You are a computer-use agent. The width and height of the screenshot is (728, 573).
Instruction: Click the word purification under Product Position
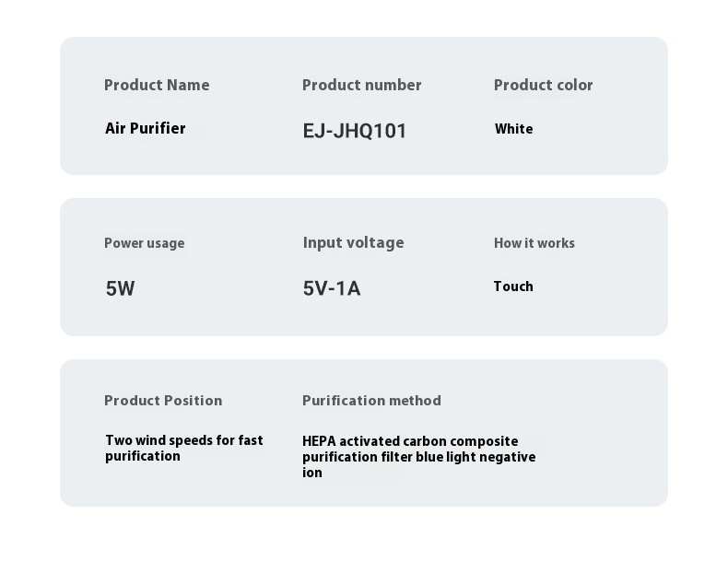click(143, 456)
